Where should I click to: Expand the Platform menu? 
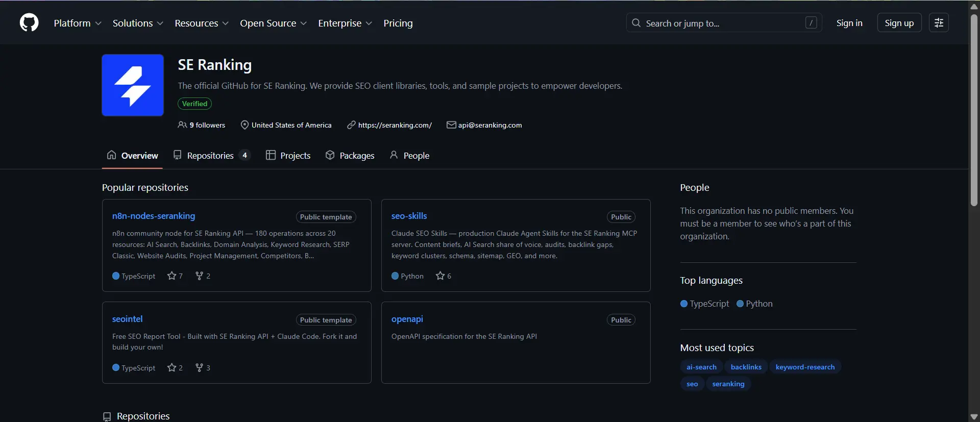click(78, 23)
